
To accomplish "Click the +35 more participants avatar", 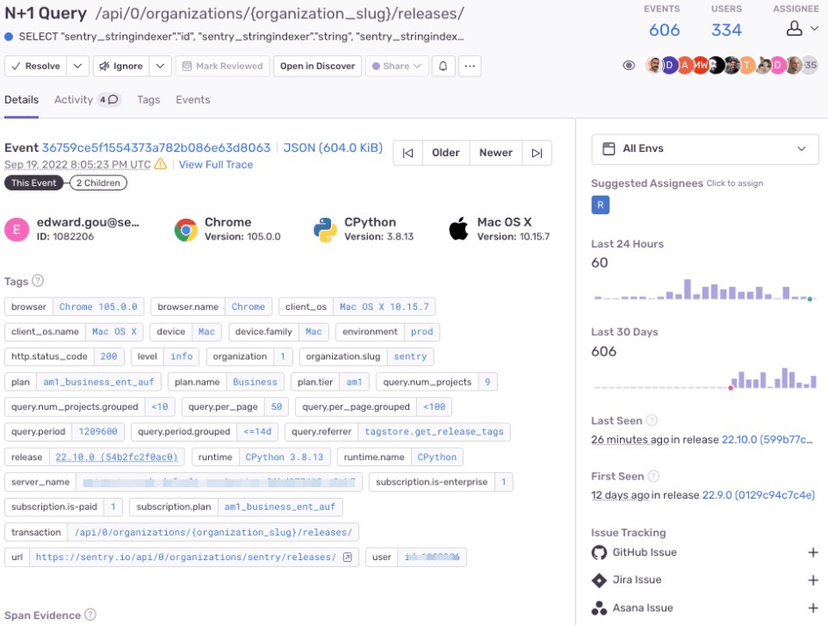I will 810,65.
